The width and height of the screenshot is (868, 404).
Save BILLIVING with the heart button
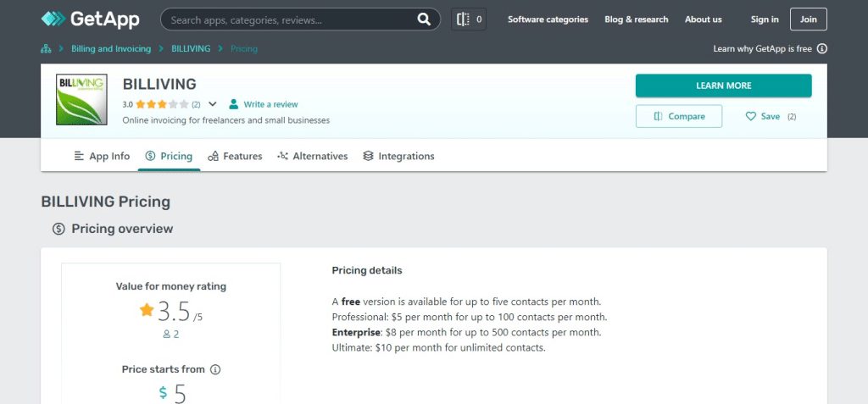click(x=750, y=116)
